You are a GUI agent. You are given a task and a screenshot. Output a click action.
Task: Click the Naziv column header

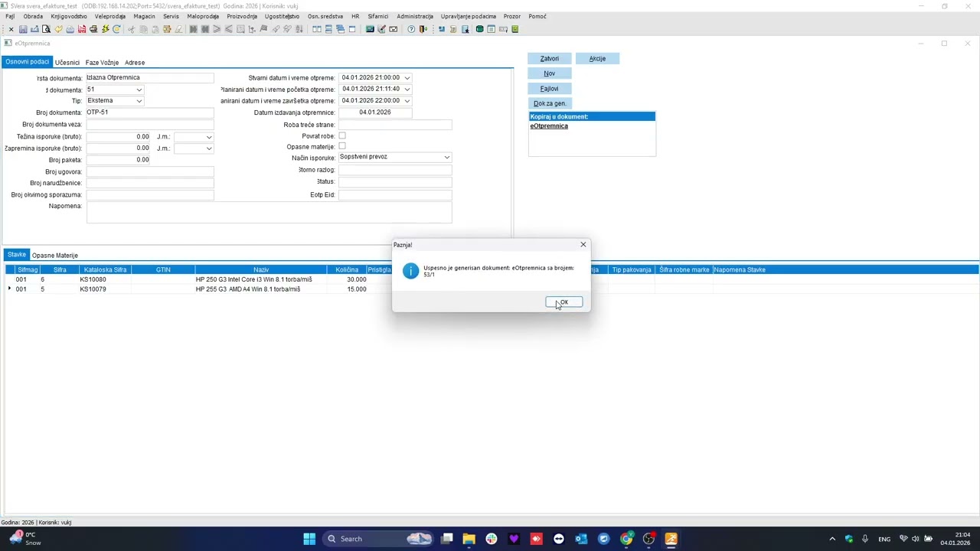coord(261,269)
